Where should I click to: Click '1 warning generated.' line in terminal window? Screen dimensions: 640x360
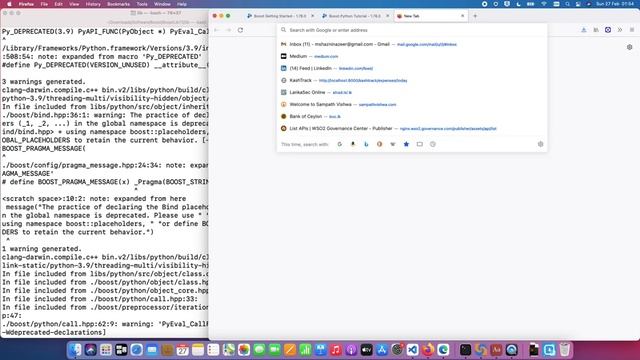point(42,249)
